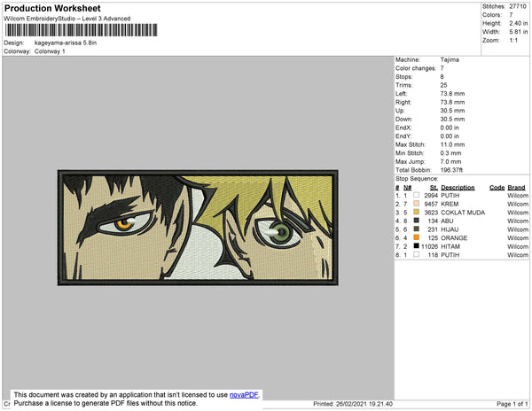This screenshot has height=411, width=532.
Task: Click the white PUTIH 118 color swatch
Action: [x=417, y=254]
